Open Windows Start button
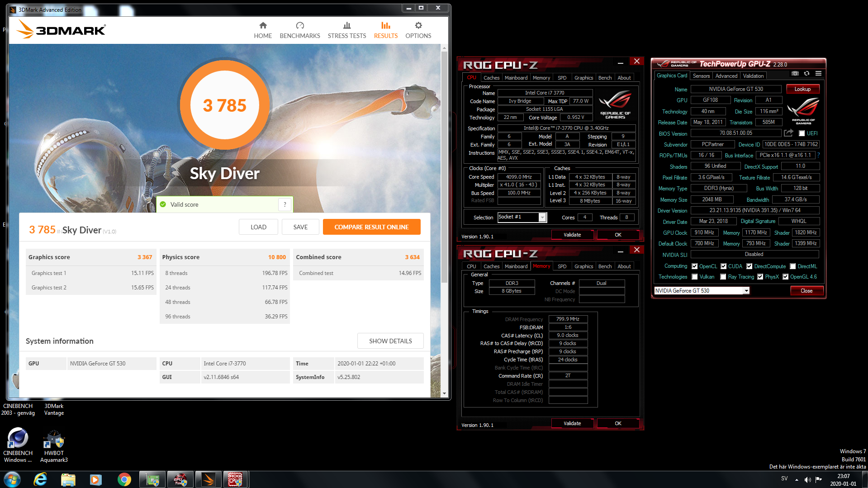868x488 pixels. point(12,479)
